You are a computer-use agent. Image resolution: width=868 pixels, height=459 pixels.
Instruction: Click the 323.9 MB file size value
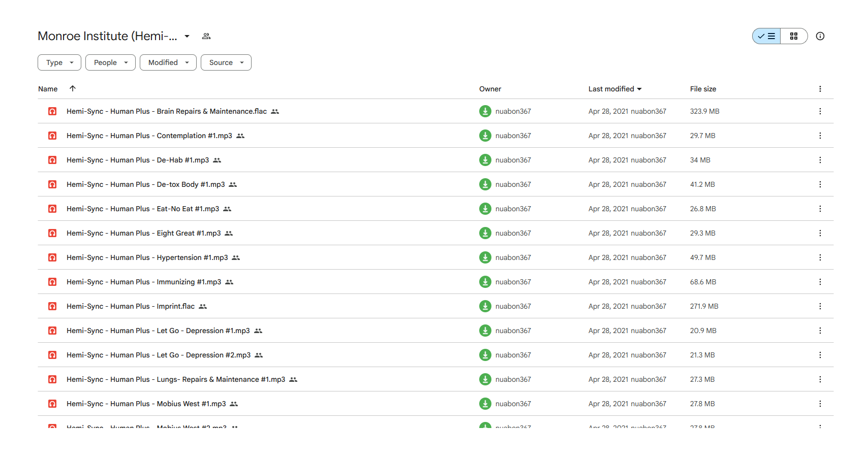click(x=704, y=111)
